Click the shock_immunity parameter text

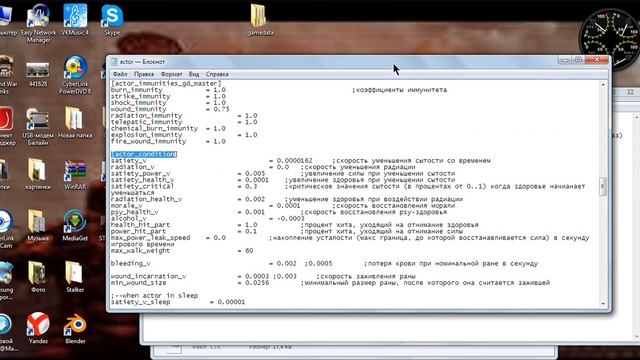tap(139, 103)
